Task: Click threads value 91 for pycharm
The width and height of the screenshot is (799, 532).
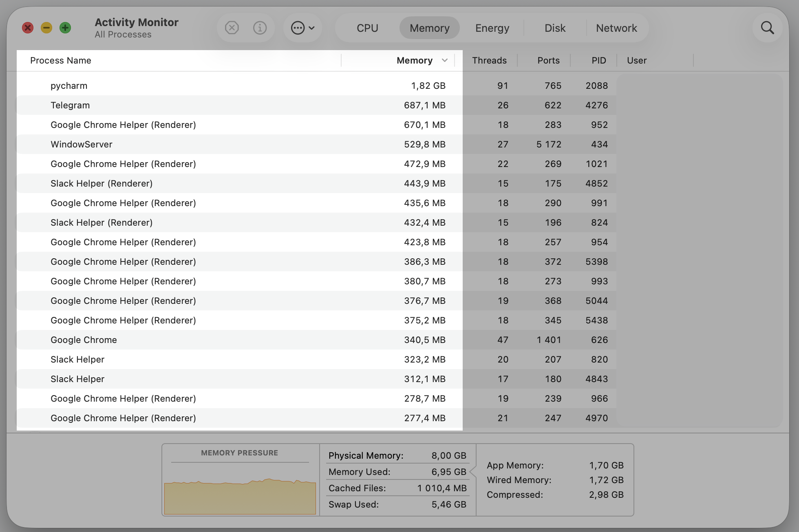Action: [503, 86]
